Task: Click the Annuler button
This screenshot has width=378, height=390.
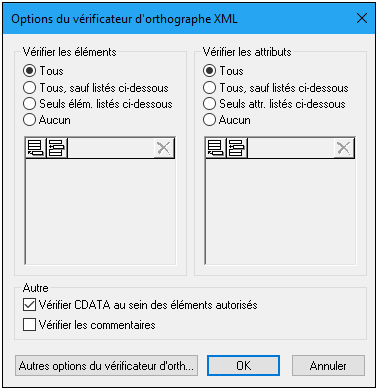Action: pos(328,366)
